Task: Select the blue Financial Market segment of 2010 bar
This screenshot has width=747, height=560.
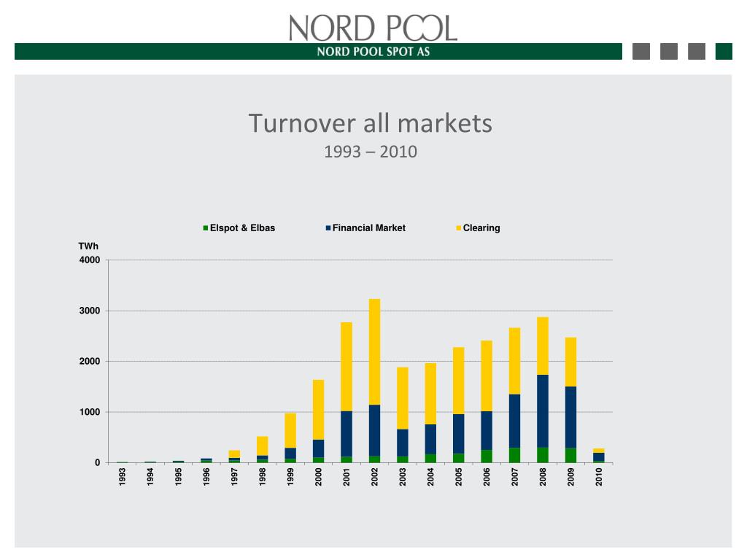Action: pos(599,456)
